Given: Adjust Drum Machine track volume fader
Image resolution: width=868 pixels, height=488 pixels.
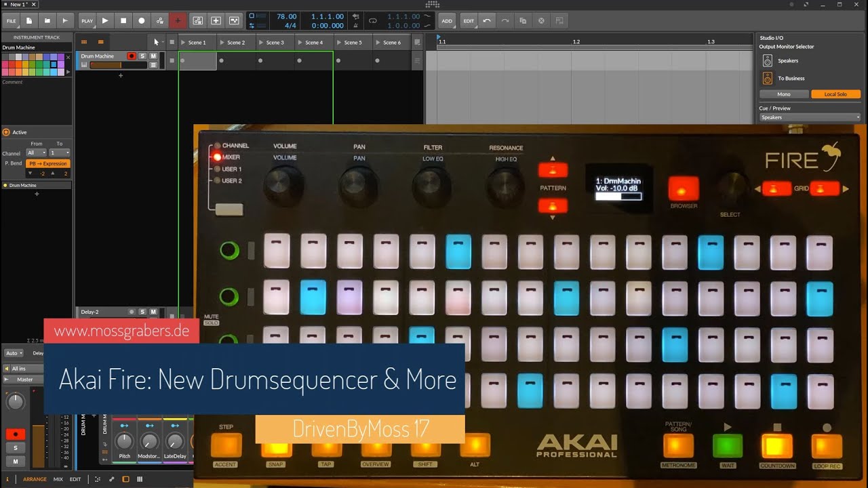Looking at the screenshot, I should tap(118, 65).
